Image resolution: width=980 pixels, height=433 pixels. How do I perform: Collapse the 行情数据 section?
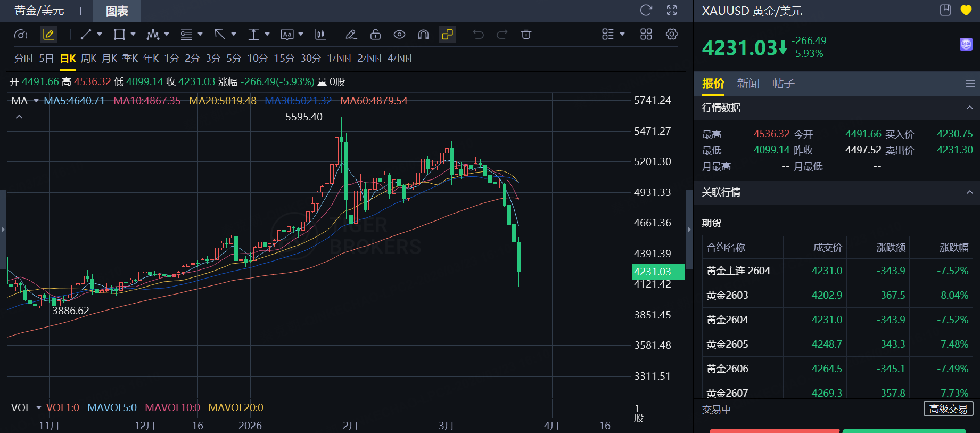coord(969,108)
